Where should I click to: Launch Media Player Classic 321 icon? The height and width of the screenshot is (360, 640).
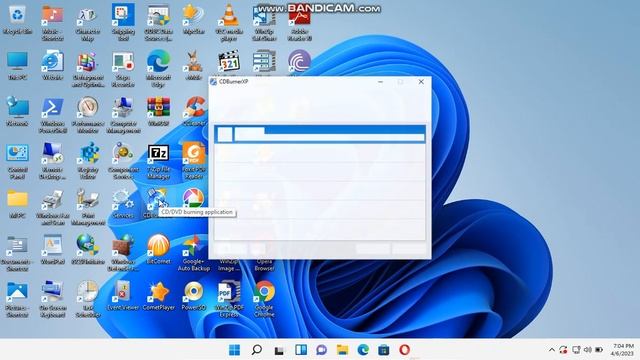click(229, 61)
